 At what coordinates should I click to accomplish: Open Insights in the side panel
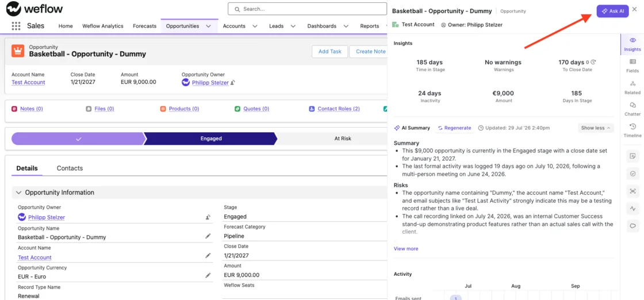click(x=632, y=44)
